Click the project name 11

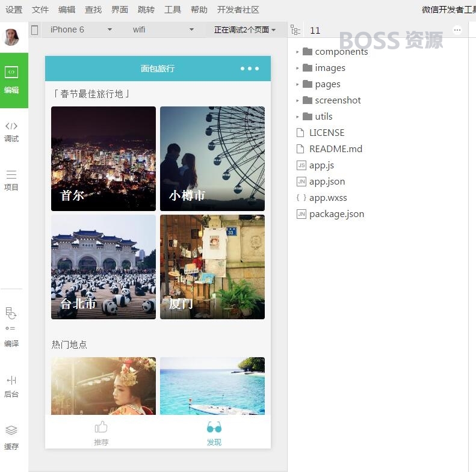[x=315, y=30]
